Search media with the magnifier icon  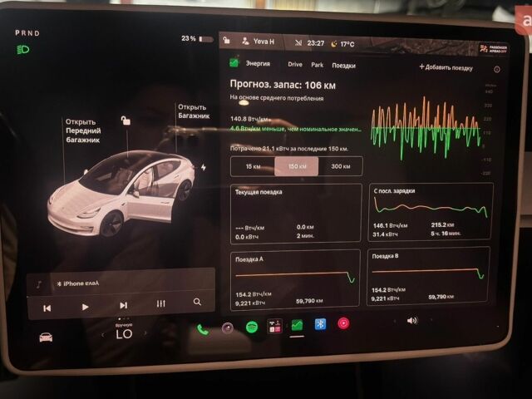click(x=197, y=302)
